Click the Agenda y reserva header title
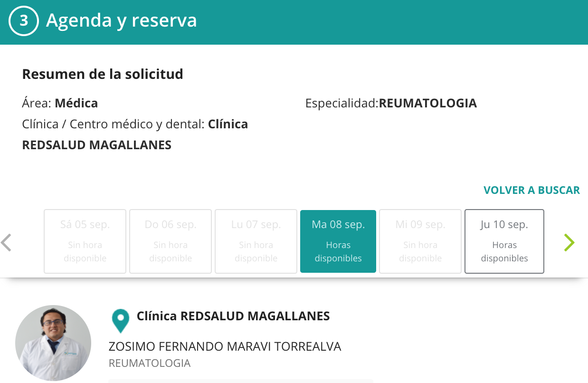588x383 pixels. coord(121,20)
